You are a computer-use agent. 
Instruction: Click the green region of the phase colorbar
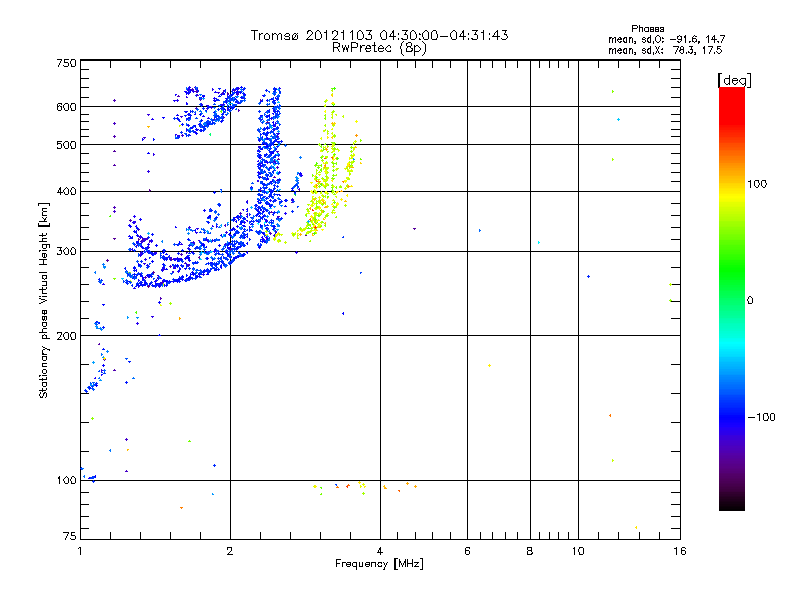(x=732, y=270)
